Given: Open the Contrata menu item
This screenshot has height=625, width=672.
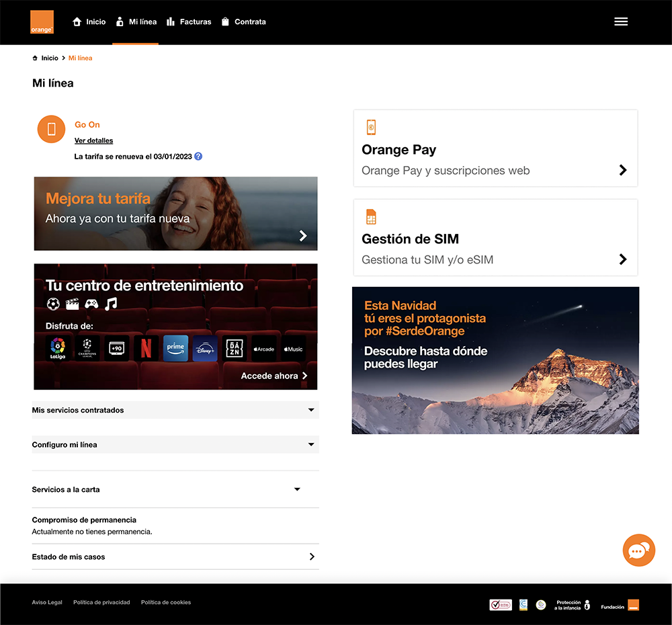Looking at the screenshot, I should [243, 22].
